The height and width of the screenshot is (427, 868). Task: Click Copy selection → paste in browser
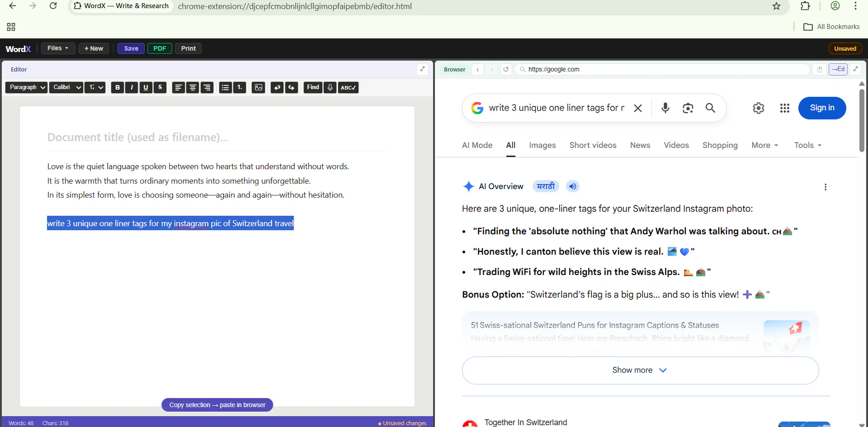[217, 405]
